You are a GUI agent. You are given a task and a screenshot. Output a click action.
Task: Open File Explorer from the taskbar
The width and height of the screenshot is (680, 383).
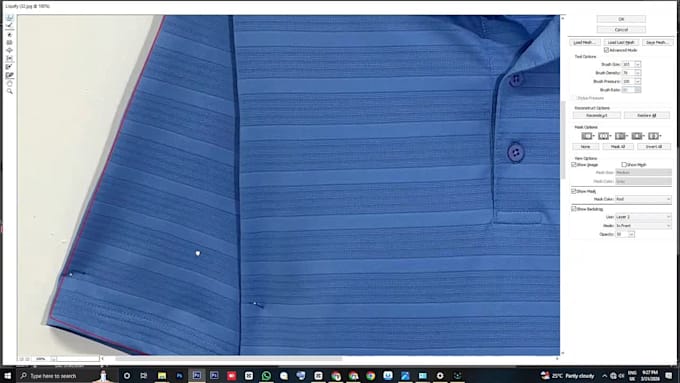click(x=162, y=376)
